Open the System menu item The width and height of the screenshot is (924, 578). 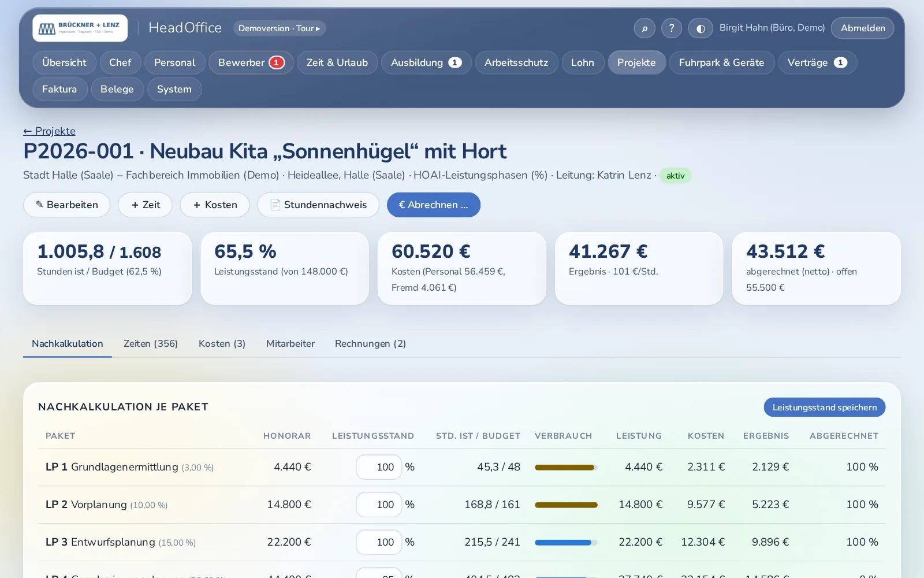coord(174,89)
